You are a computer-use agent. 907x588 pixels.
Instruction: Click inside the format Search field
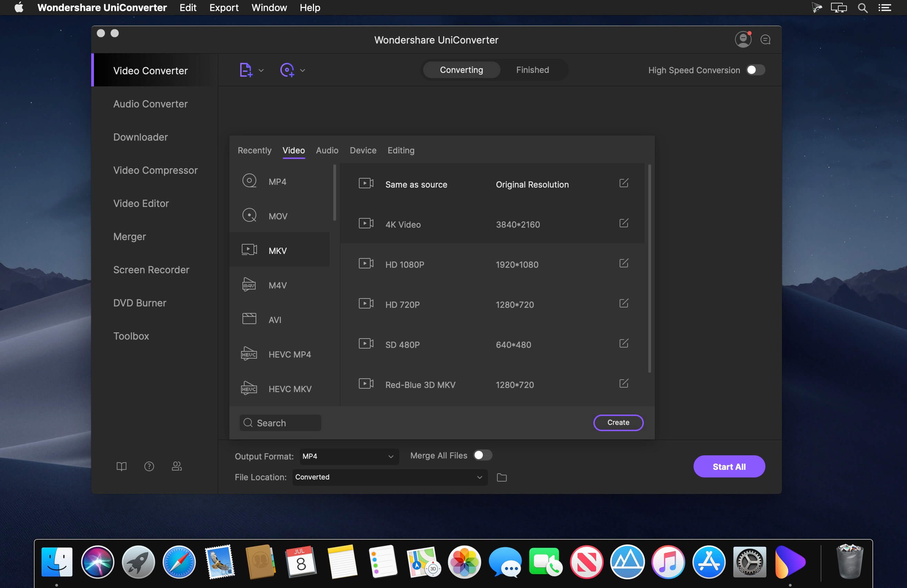tap(280, 423)
